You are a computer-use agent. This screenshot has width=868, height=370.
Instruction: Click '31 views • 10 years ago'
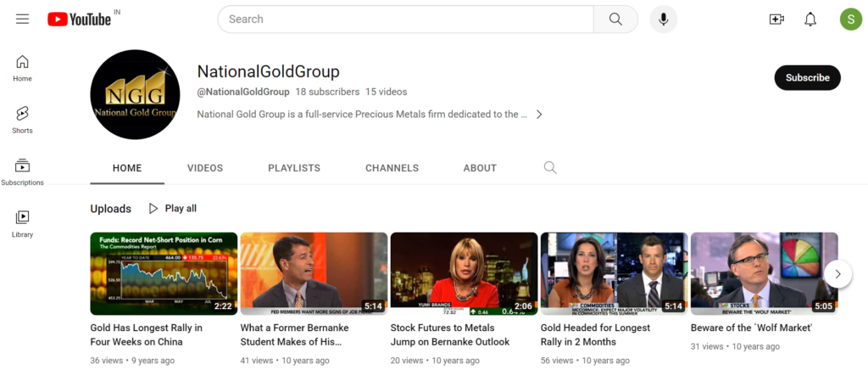[735, 347]
